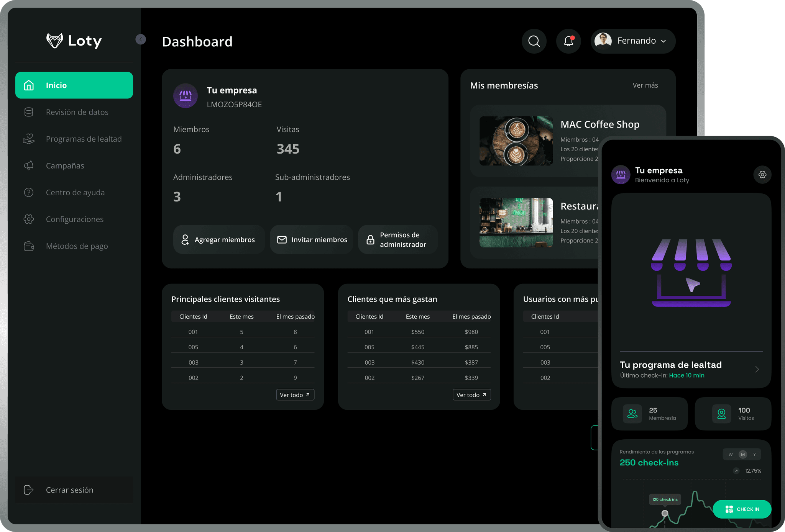Click the chart point marker for 120 check ins
The image size is (785, 532).
[665, 513]
